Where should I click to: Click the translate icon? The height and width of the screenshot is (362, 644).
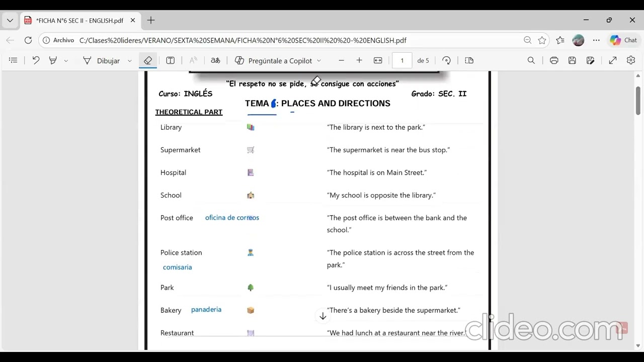215,60
